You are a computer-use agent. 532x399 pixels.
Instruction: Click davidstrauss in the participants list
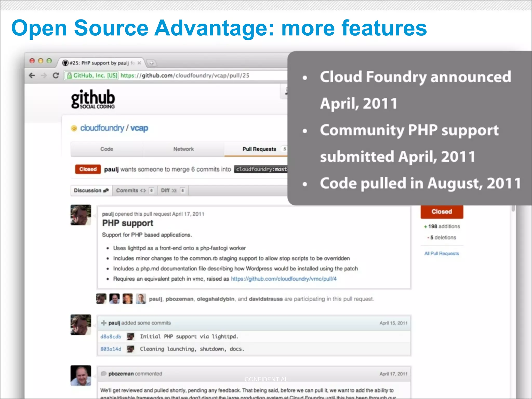266,299
